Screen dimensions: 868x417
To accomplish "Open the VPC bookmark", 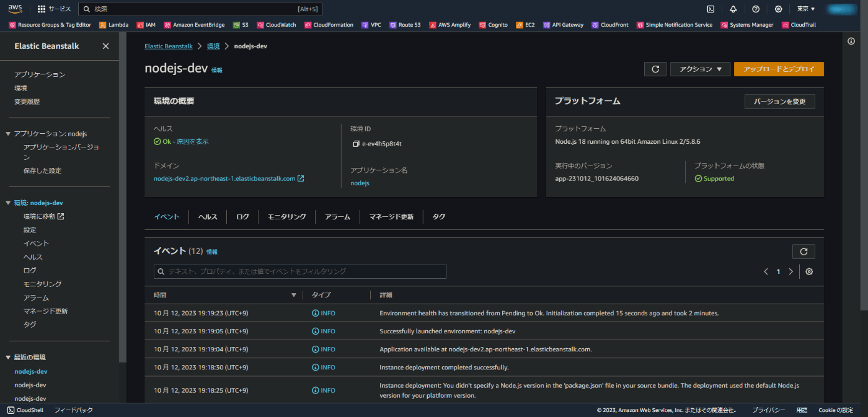I will click(x=371, y=25).
